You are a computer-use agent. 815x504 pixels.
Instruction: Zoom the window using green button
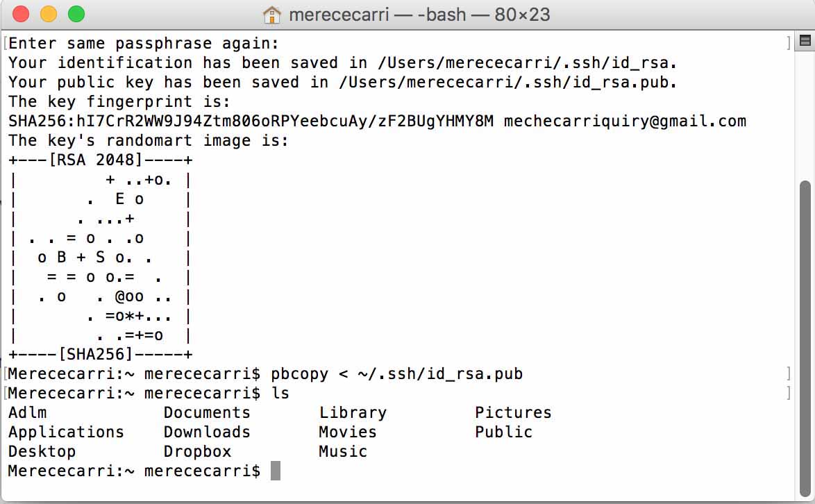click(x=76, y=14)
